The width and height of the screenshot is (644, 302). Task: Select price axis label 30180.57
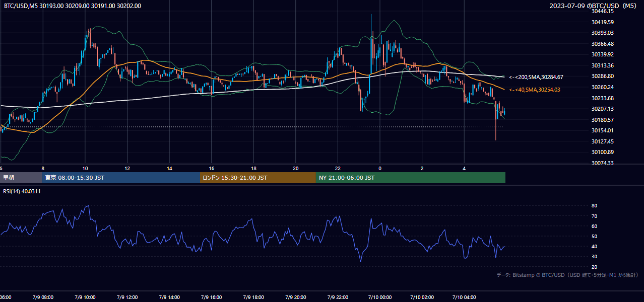(x=602, y=120)
